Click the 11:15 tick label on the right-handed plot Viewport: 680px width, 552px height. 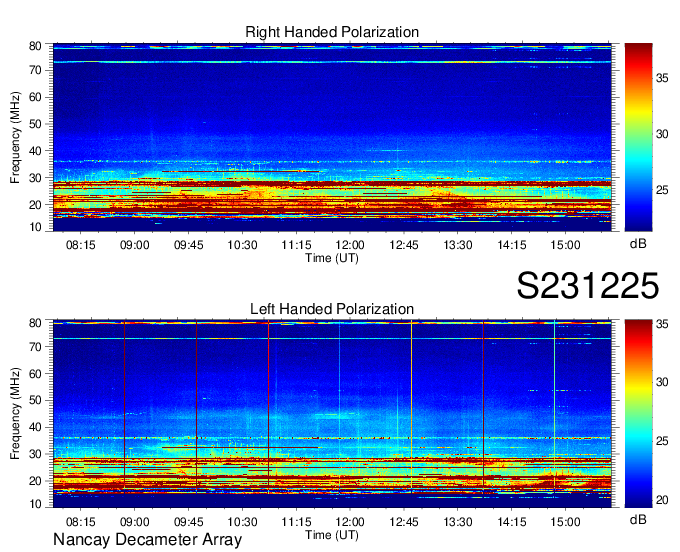tap(296, 245)
